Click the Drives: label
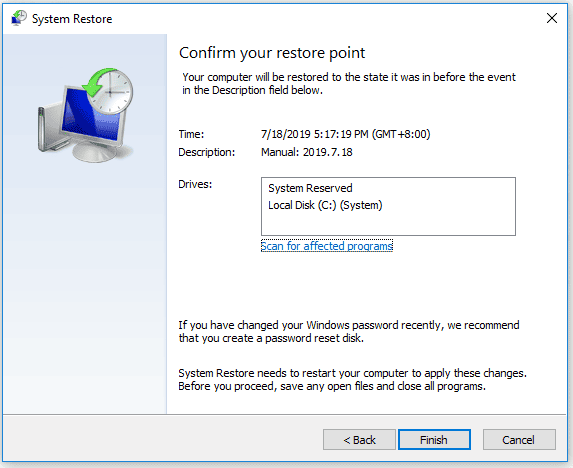Screen dimensions: 573x468 (195, 184)
